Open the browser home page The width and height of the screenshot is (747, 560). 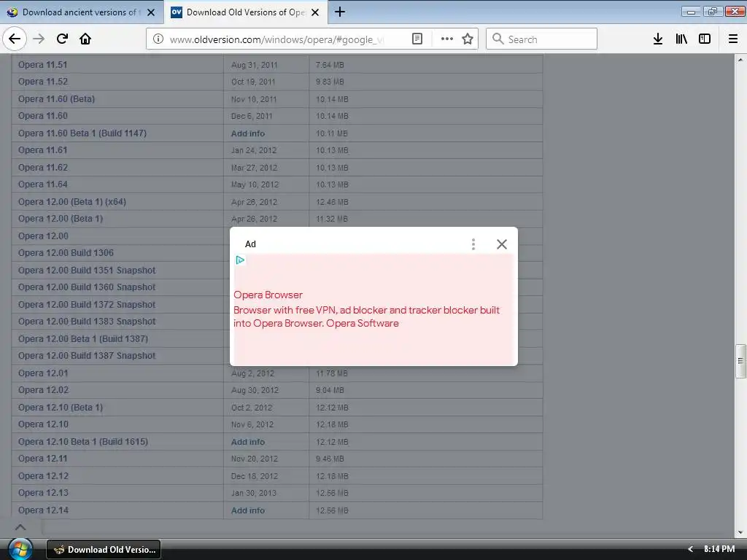pyautogui.click(x=85, y=39)
